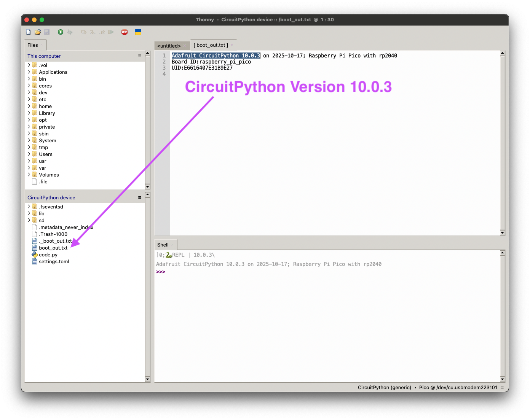The height and width of the screenshot is (420, 530).
Task: Expand the .vol folder
Action: tap(29, 65)
